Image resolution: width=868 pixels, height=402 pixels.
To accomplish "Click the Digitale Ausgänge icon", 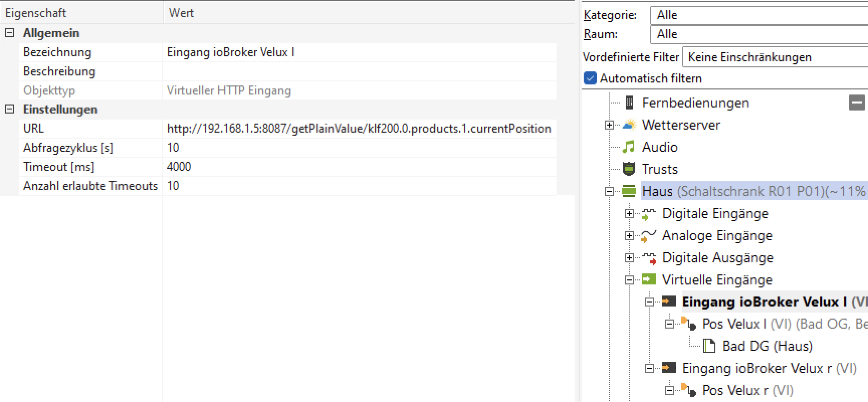I will [x=648, y=258].
